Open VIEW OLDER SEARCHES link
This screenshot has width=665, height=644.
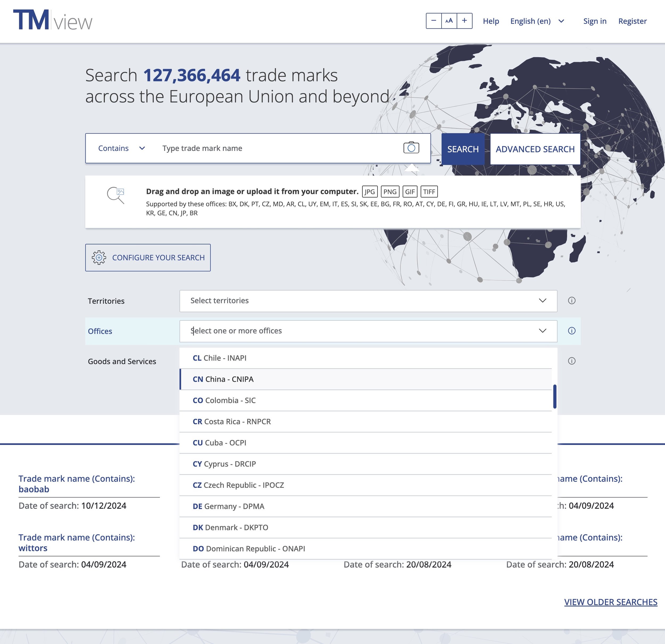coord(611,602)
